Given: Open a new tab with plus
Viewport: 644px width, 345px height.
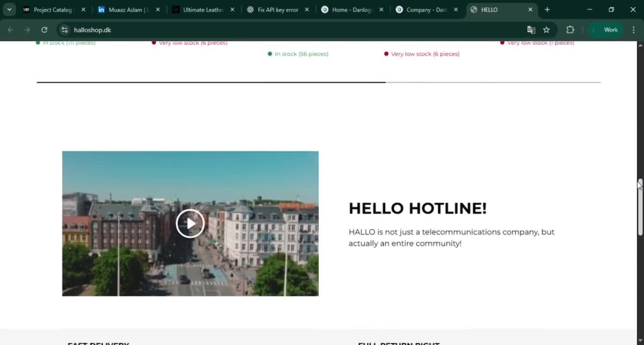Looking at the screenshot, I should tap(547, 10).
